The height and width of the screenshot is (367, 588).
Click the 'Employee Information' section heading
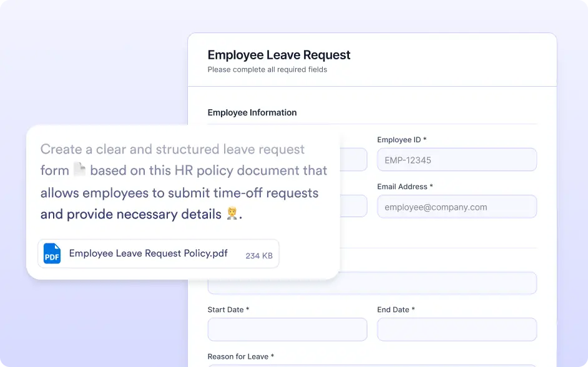pyautogui.click(x=252, y=112)
